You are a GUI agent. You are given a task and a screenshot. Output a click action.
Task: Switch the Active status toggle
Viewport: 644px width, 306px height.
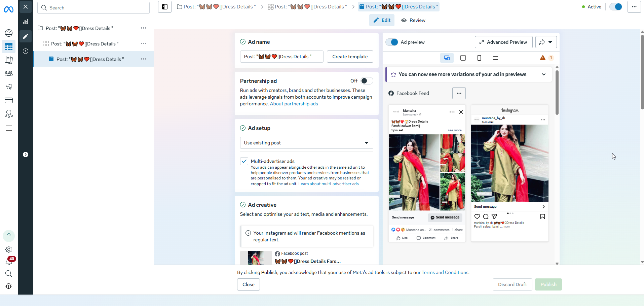(616, 7)
